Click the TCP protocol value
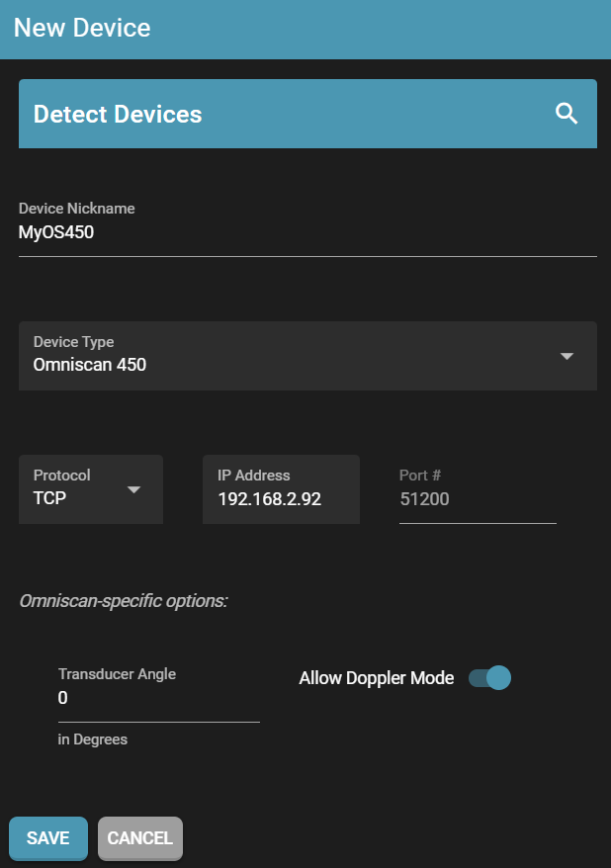 tap(50, 499)
